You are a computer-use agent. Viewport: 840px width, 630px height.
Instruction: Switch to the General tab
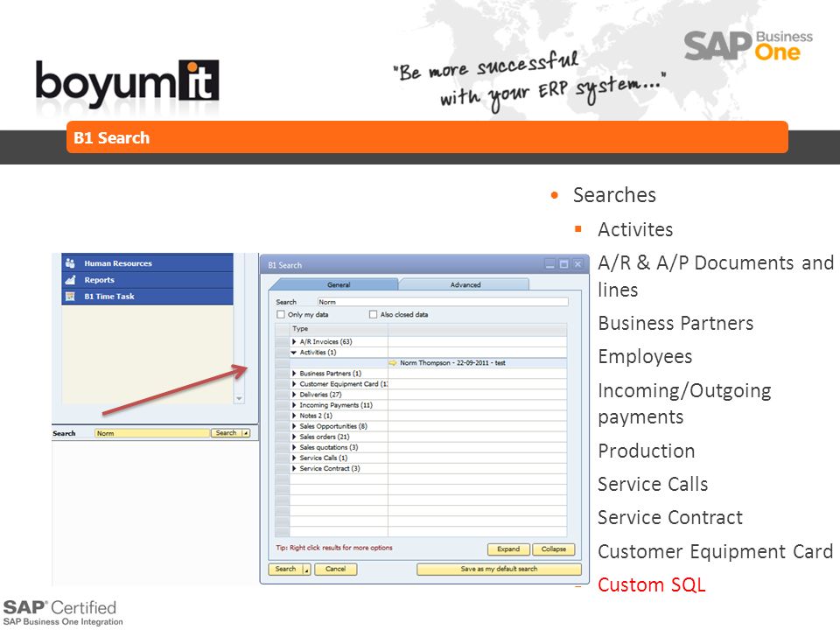[339, 284]
